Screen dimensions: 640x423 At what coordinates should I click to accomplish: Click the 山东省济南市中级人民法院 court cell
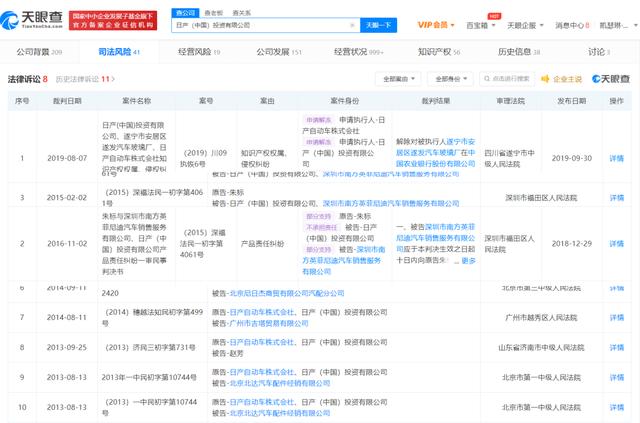(541, 347)
